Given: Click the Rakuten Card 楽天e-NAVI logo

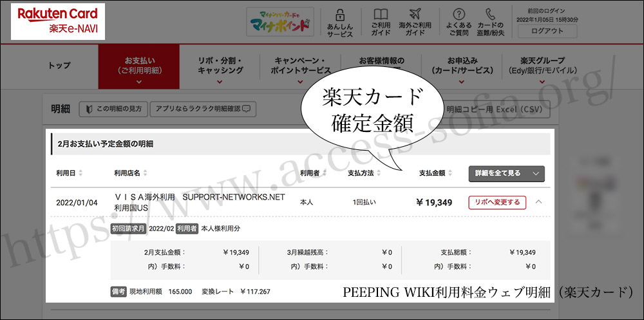Looking at the screenshot, I should click(x=57, y=21).
